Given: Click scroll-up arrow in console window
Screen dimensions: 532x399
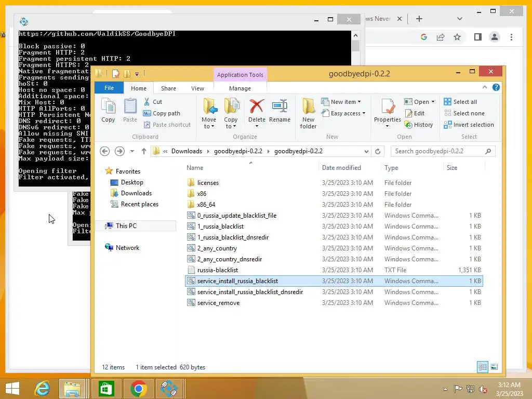Looking at the screenshot, I should (x=355, y=35).
